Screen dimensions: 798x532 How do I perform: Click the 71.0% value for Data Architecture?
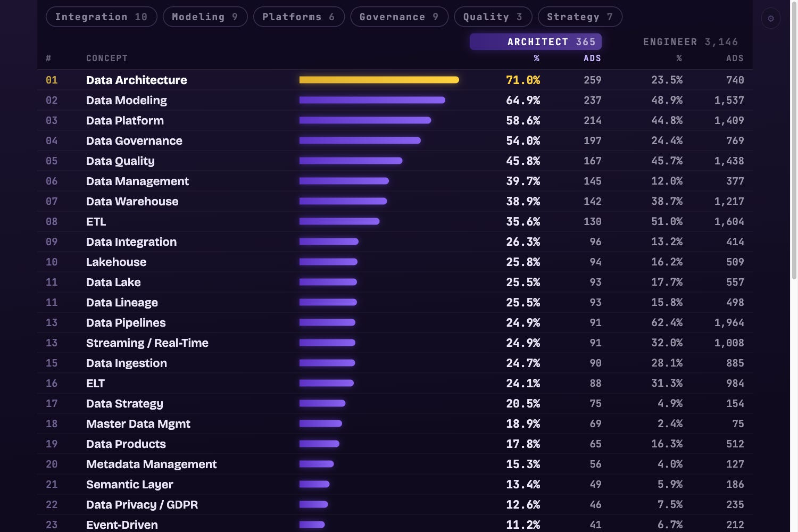[523, 80]
